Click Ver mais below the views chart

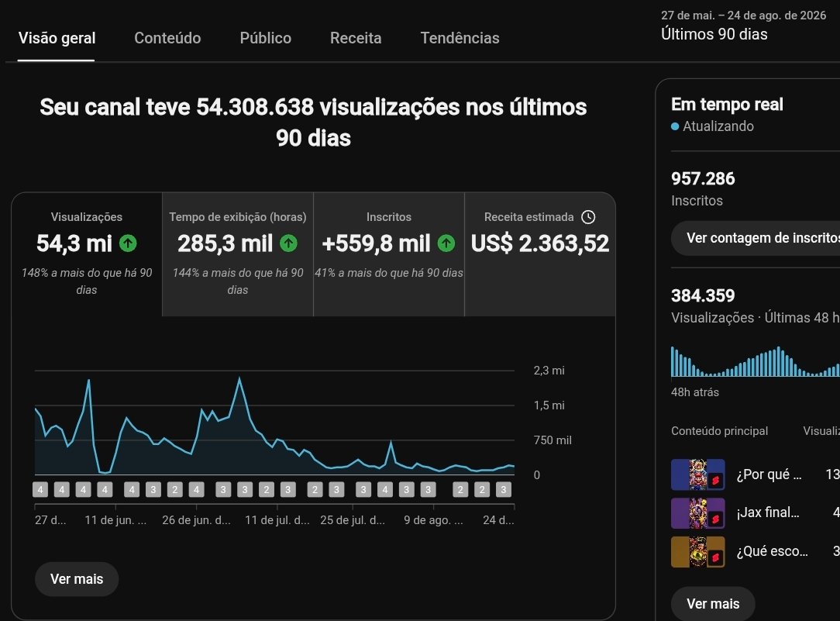[77, 579]
